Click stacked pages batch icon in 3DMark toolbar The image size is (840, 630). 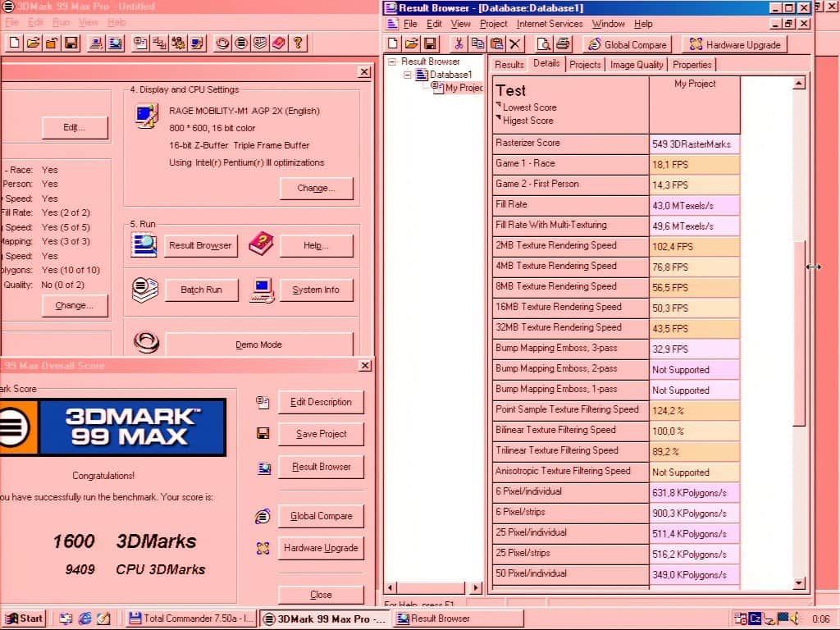point(260,43)
